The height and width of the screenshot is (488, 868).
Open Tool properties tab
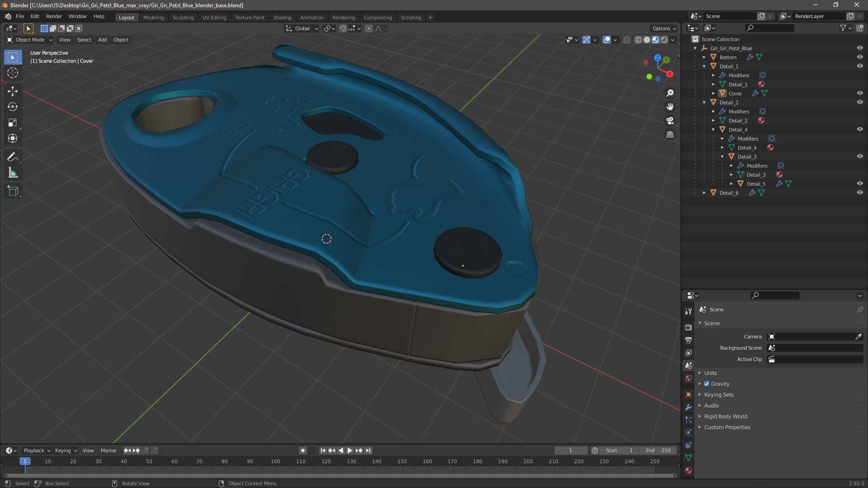(x=689, y=311)
